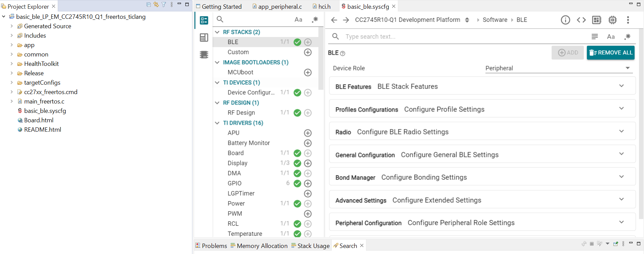This screenshot has height=254, width=644.
Task: Toggle regex search in configuration panel
Action: pyautogui.click(x=627, y=37)
